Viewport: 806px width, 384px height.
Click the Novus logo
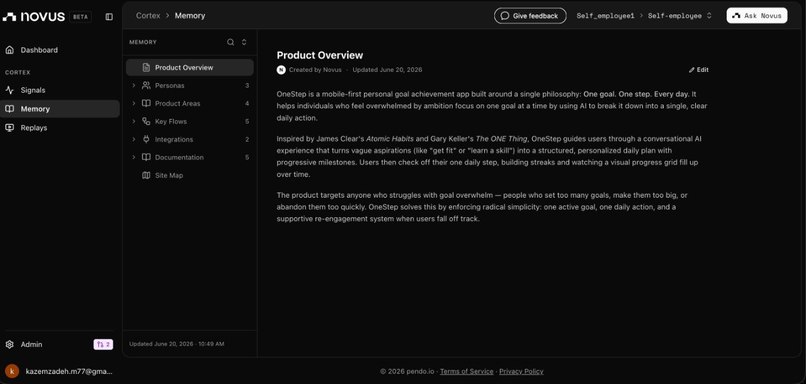coord(34,16)
